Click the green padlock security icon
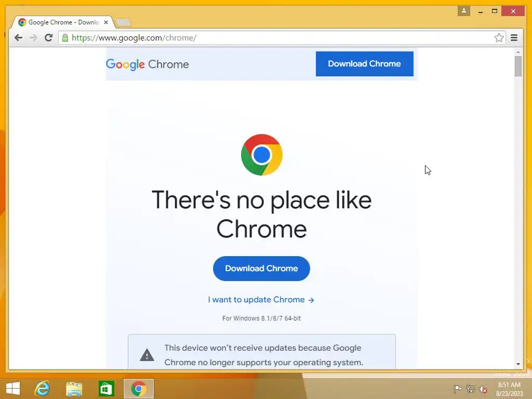 65,37
